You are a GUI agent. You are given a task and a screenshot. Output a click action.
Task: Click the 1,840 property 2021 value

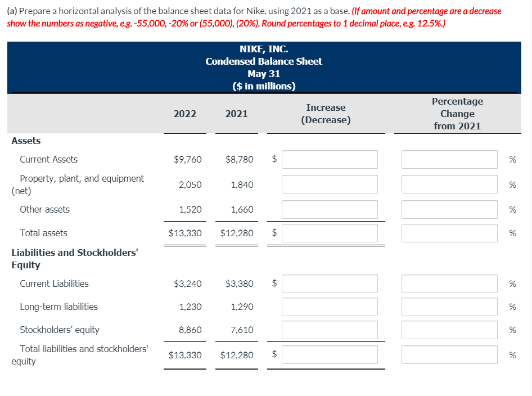(x=242, y=185)
